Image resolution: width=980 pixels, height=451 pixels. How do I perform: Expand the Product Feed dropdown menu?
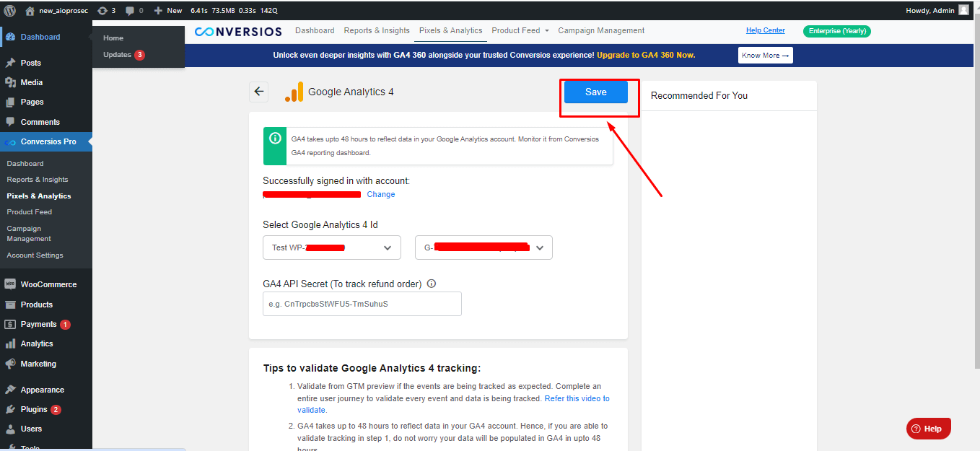(520, 30)
